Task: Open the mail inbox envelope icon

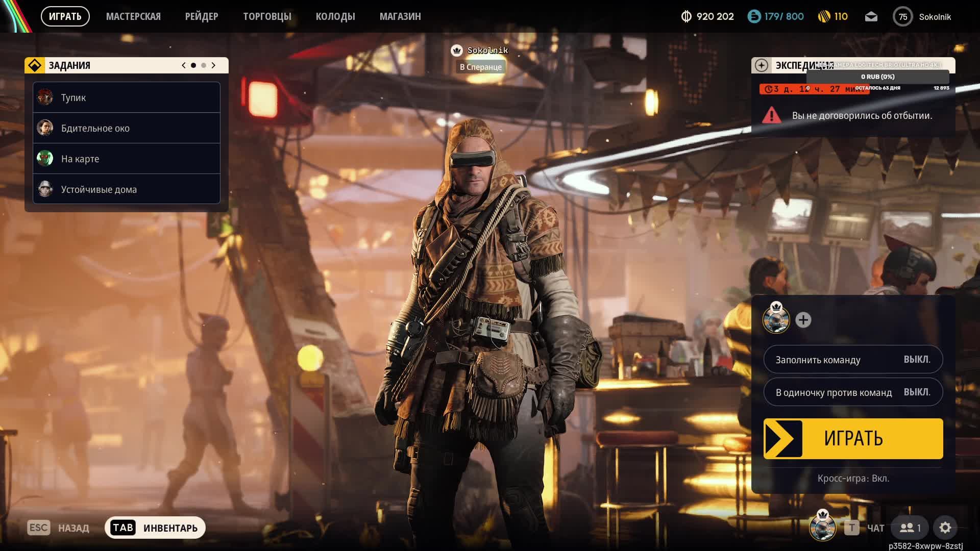Action: click(x=871, y=17)
